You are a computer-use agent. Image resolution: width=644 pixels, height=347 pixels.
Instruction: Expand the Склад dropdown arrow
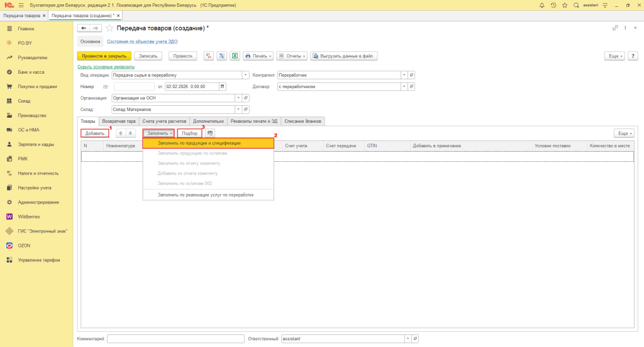[238, 109]
